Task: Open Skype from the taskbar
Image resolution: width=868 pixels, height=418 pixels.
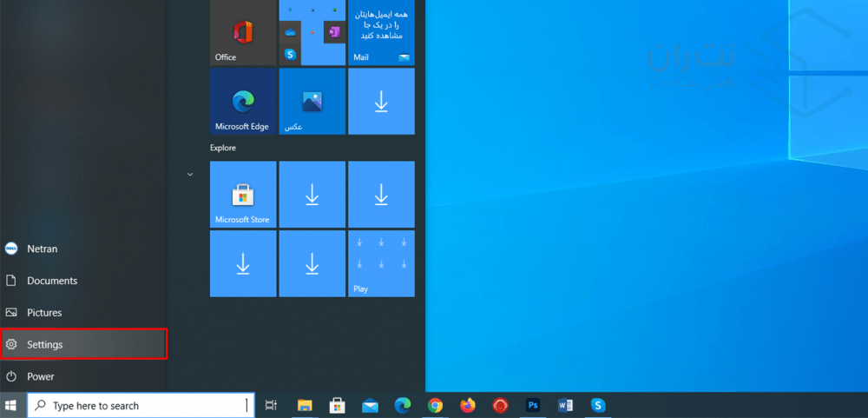Action: coord(598,405)
